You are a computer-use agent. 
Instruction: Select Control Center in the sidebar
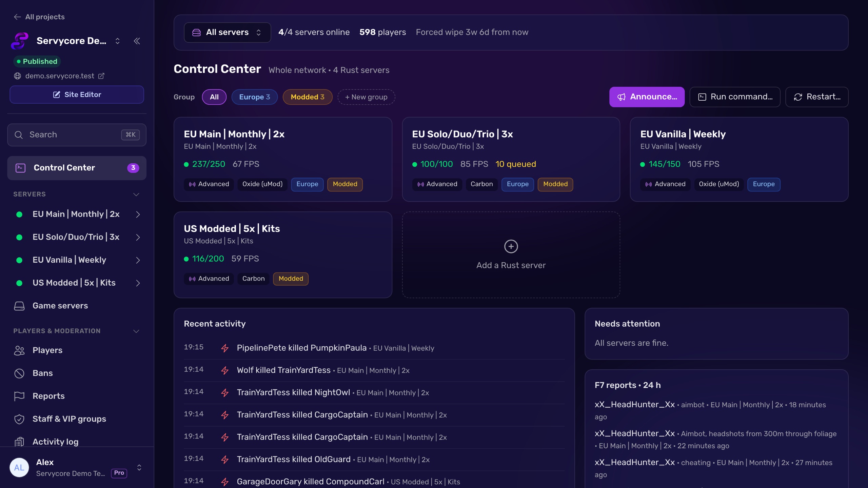pos(77,168)
